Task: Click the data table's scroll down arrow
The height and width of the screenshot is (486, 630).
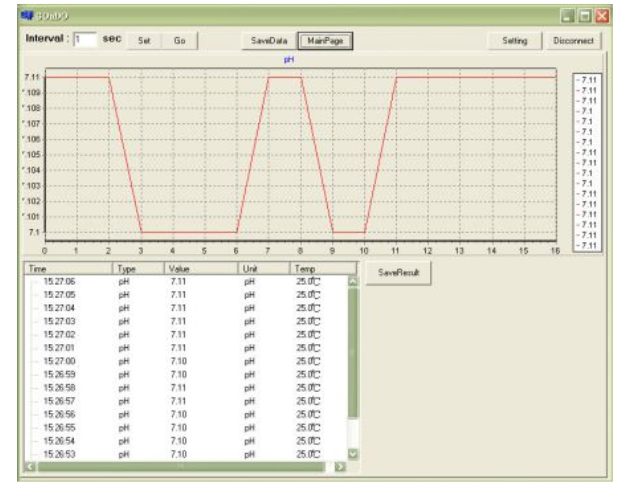Action: [352, 454]
